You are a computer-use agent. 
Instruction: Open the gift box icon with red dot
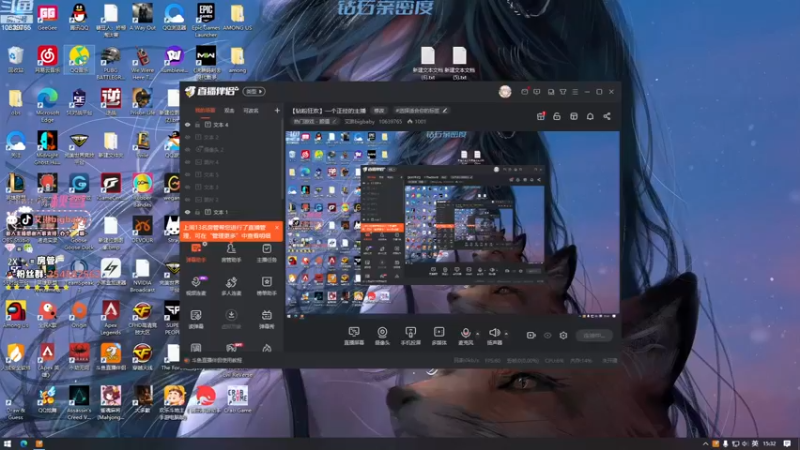click(541, 116)
